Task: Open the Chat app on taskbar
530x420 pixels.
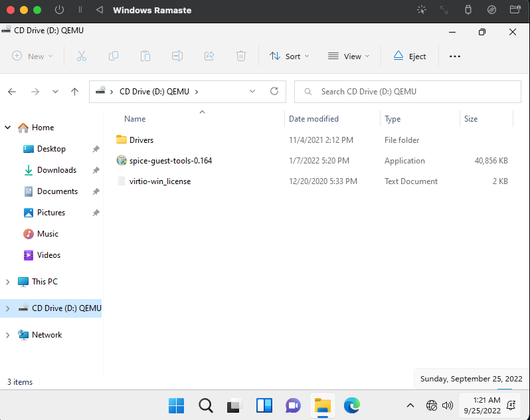Action: coord(293,405)
